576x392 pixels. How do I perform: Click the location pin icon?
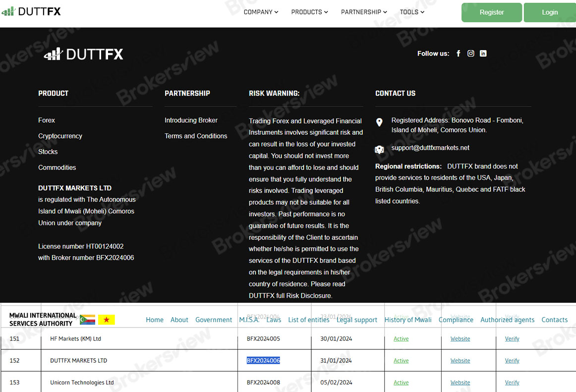[x=379, y=122]
